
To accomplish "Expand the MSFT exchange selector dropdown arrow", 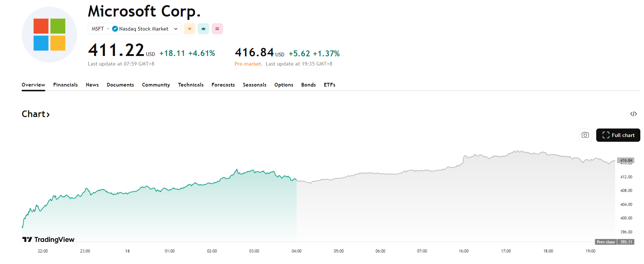I will (176, 29).
